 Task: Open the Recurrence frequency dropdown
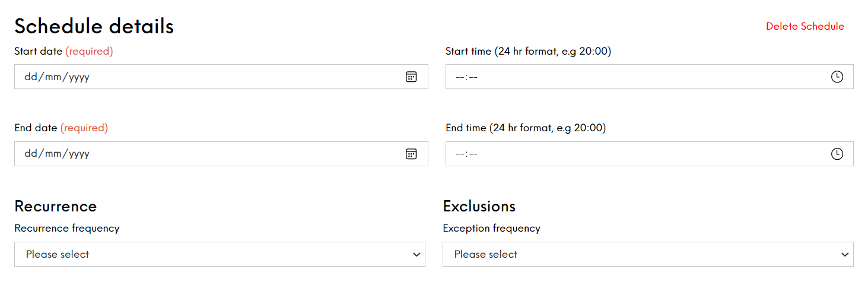point(220,254)
